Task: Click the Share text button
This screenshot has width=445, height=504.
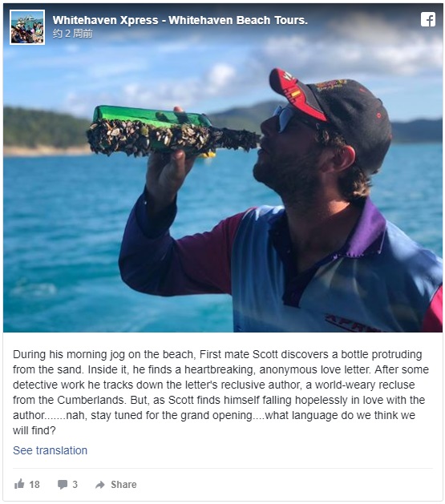Action: 123,485
